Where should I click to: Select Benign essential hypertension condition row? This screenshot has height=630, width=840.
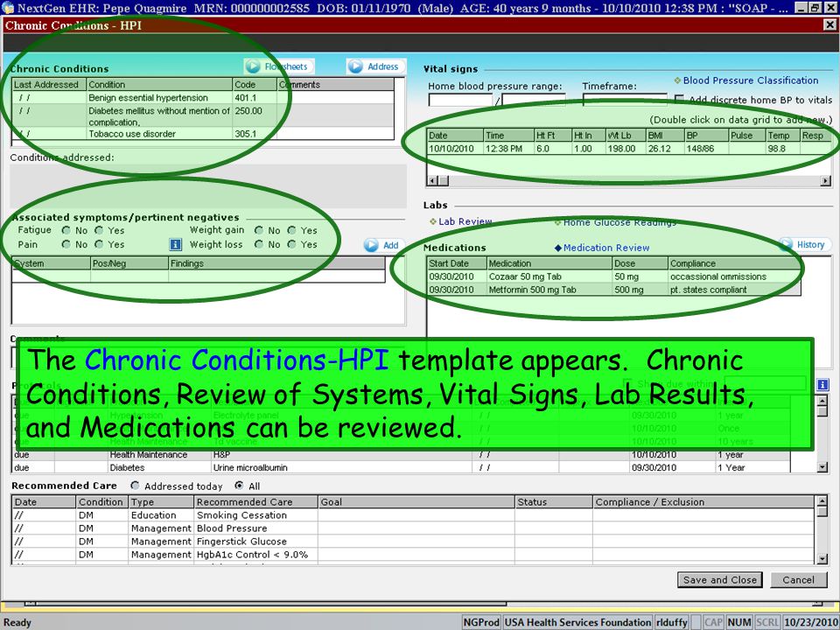pyautogui.click(x=202, y=97)
